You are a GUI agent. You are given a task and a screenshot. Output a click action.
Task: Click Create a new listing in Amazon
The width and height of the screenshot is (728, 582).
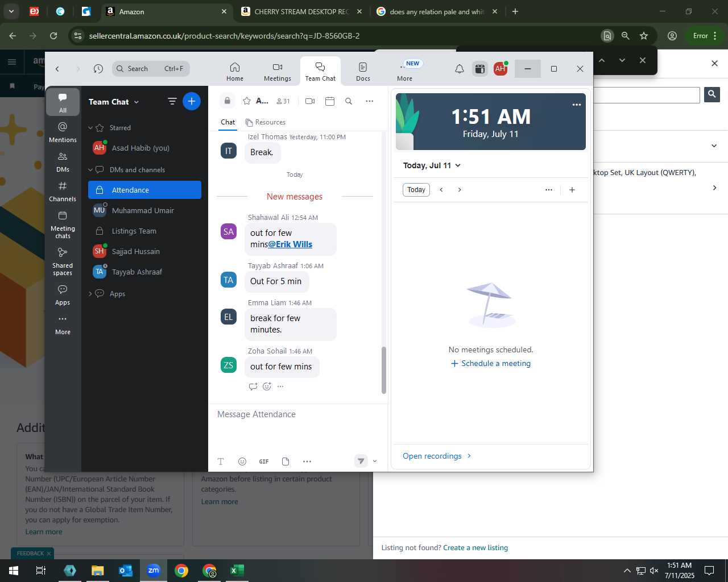pyautogui.click(x=475, y=548)
